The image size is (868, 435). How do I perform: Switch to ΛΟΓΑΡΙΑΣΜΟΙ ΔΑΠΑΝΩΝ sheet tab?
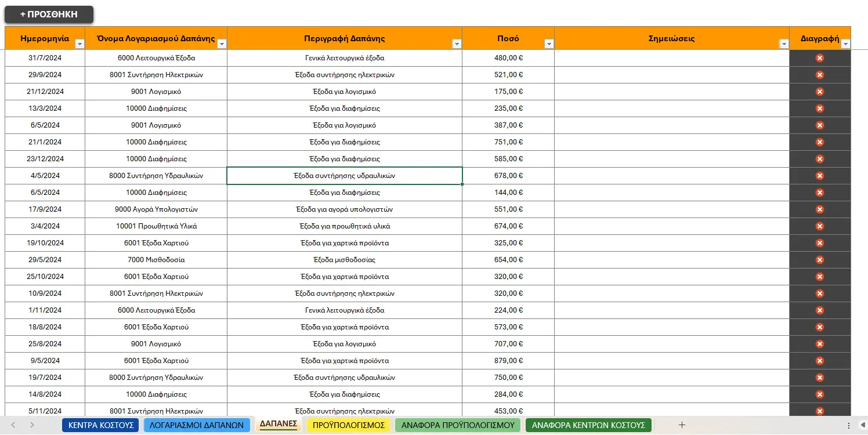click(x=197, y=425)
